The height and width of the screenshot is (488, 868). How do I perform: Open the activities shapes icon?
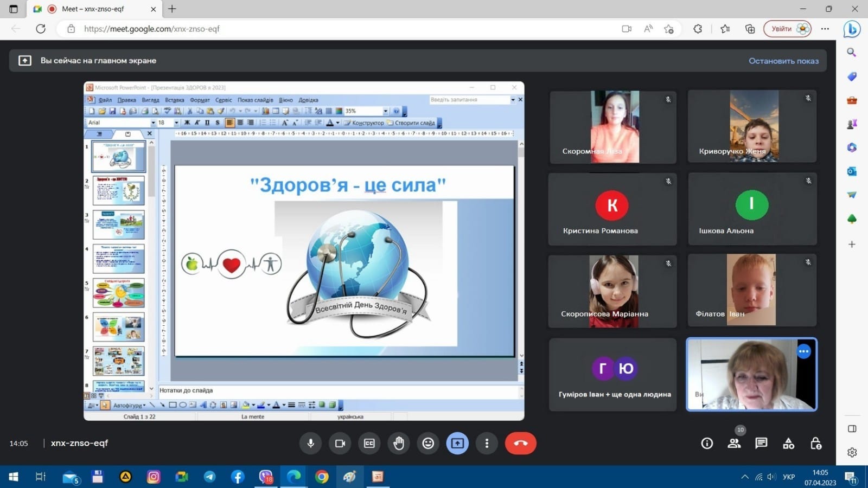click(x=788, y=444)
